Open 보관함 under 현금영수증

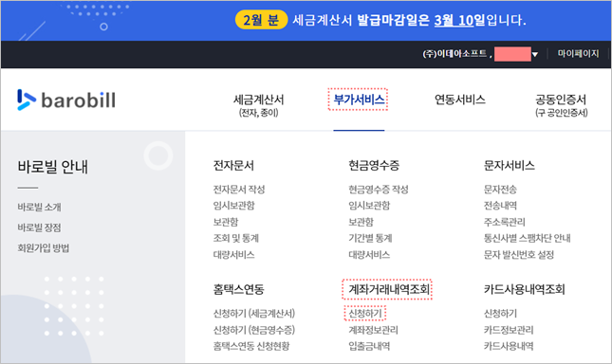pyautogui.click(x=362, y=222)
